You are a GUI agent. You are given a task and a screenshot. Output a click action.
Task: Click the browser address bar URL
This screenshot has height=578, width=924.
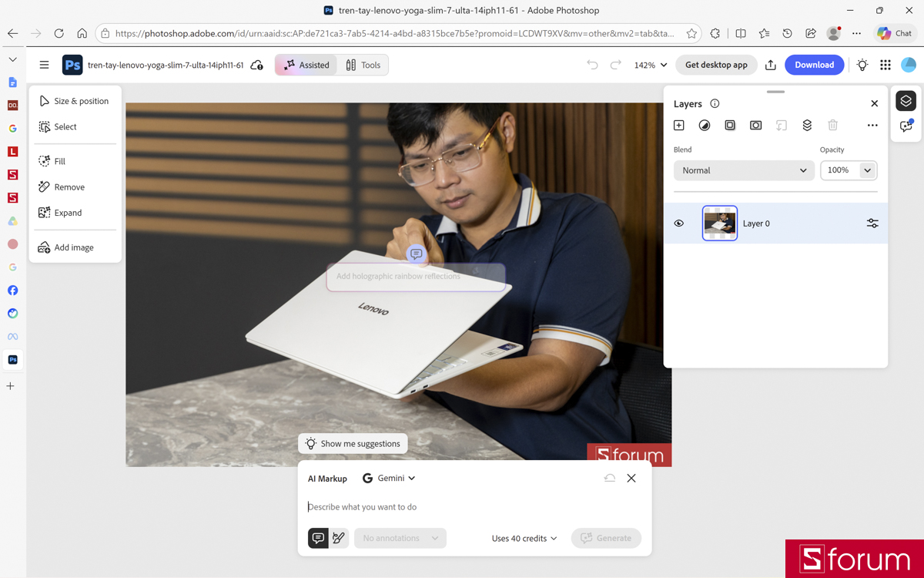pos(394,33)
